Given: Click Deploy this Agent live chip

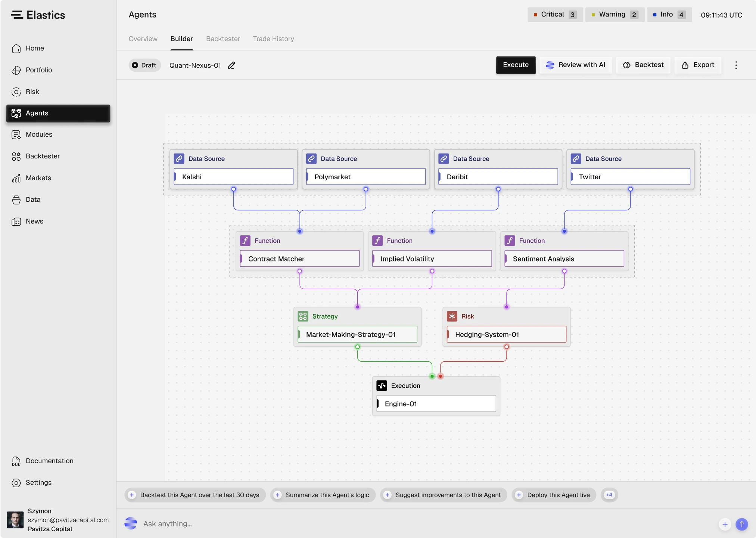Looking at the screenshot, I should [x=554, y=495].
